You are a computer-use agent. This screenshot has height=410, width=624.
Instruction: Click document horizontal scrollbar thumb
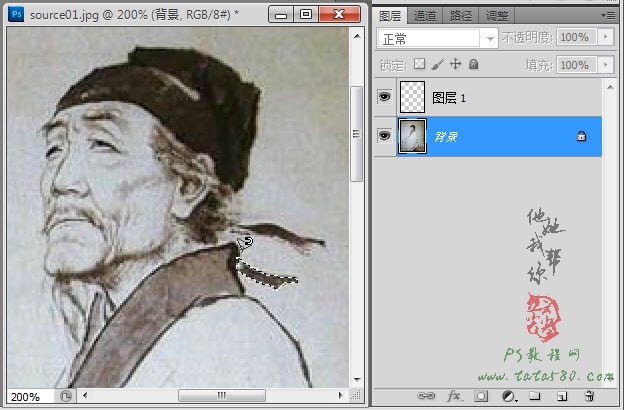click(x=222, y=396)
